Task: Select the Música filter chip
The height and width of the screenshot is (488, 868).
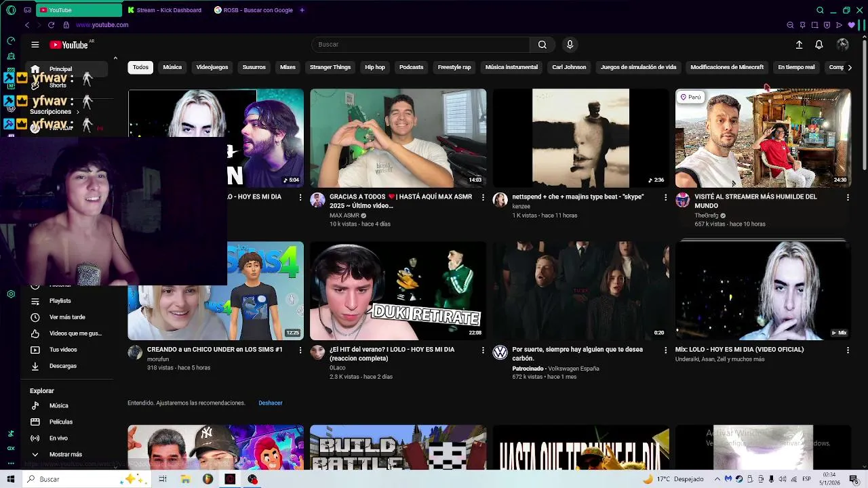Action: pos(172,67)
